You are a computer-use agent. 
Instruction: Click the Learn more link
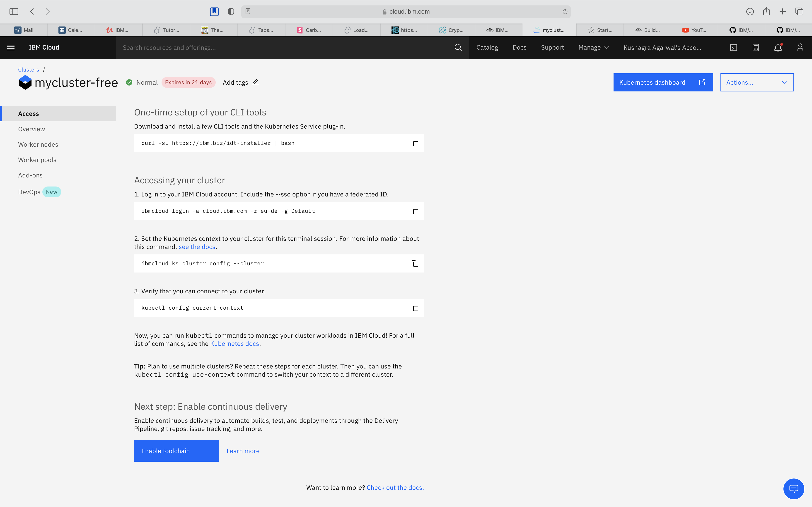[243, 450]
